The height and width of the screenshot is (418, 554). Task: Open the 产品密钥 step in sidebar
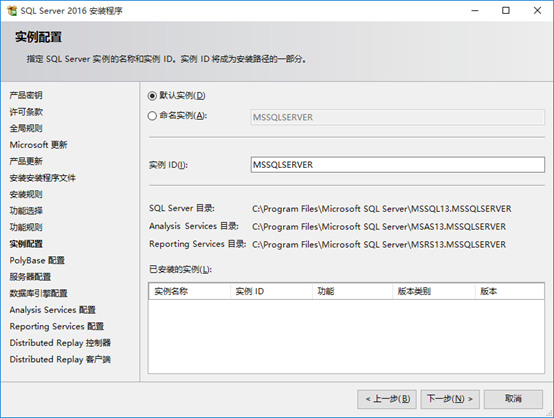click(26, 95)
